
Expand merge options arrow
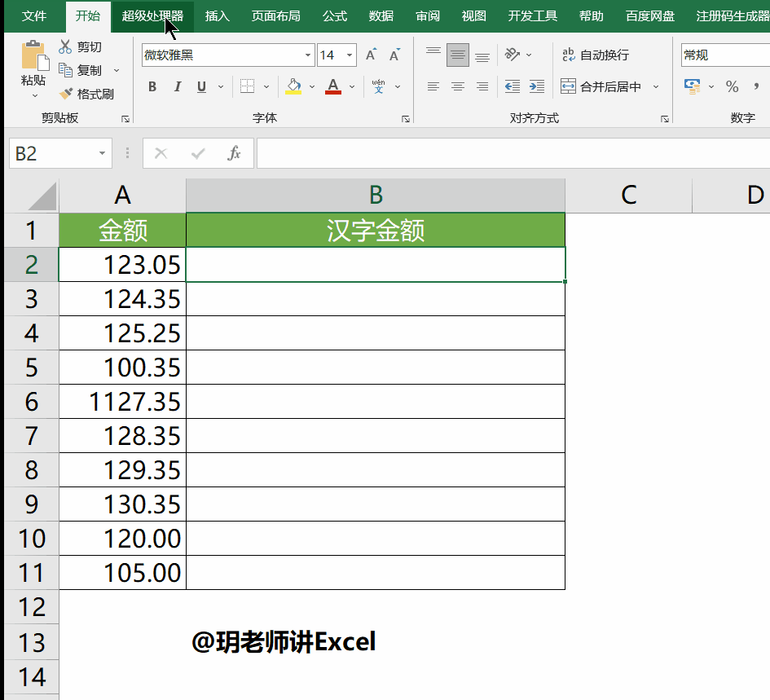pyautogui.click(x=656, y=87)
